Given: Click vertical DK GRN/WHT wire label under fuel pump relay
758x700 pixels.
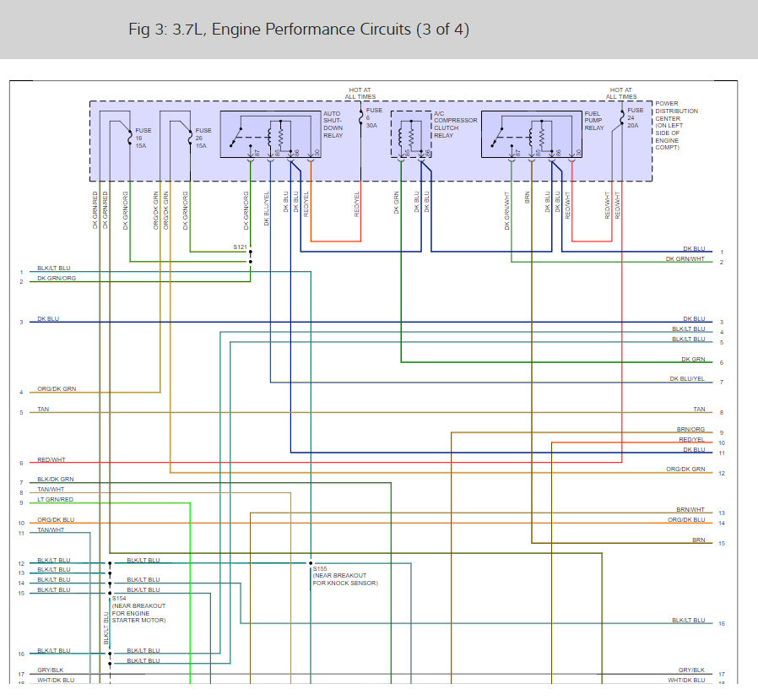Looking at the screenshot, I should click(507, 211).
